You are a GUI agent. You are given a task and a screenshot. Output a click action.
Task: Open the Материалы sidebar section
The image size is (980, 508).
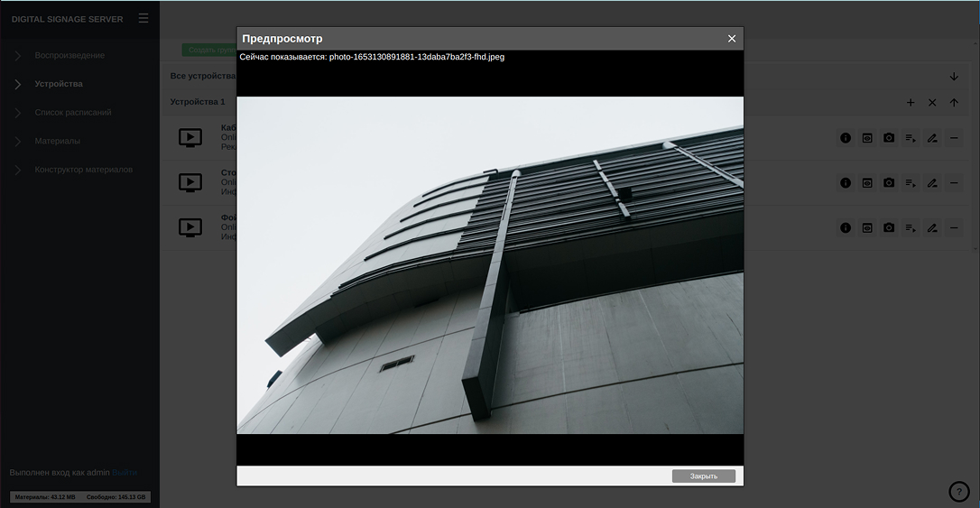(58, 142)
